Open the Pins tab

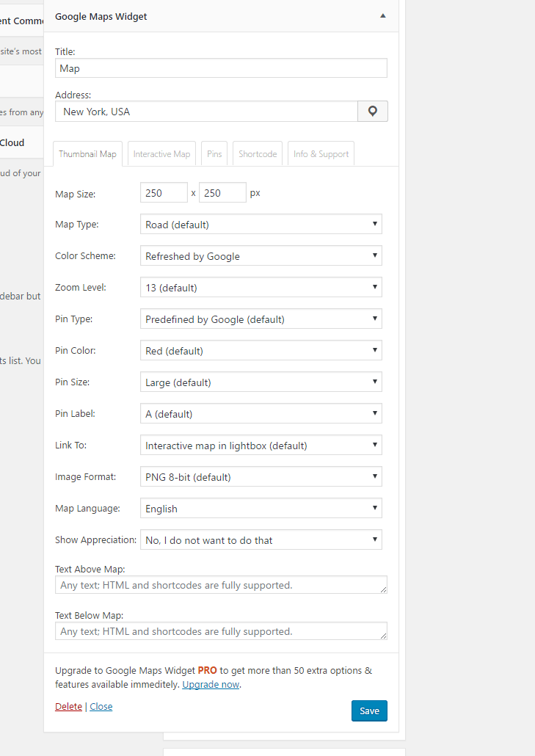point(214,154)
